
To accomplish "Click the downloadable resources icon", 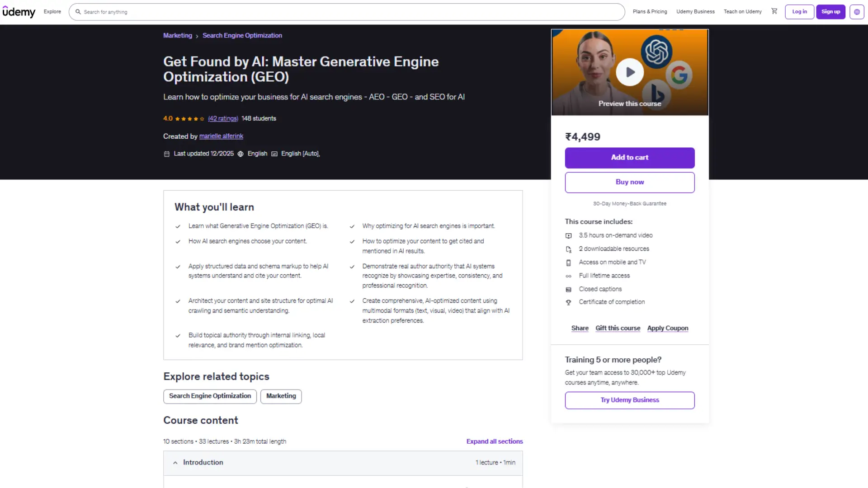I will point(568,249).
